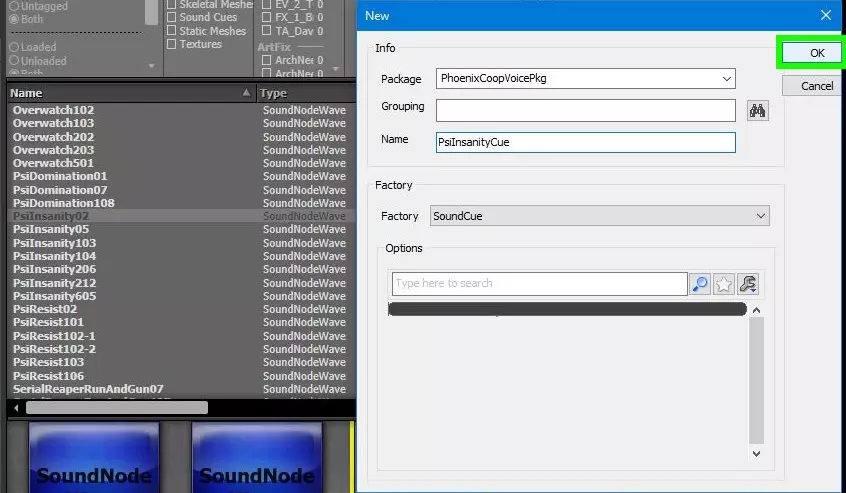Select PsiInsanity103 in the asset list
This screenshot has width=846, height=493.
(54, 243)
